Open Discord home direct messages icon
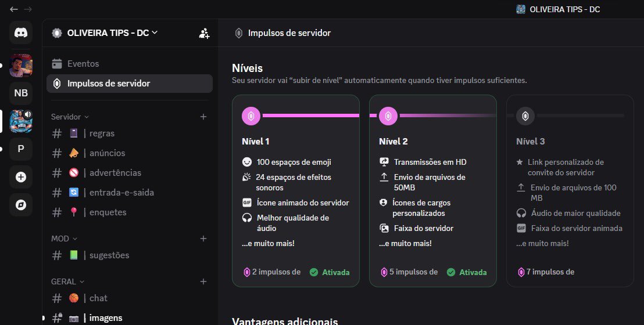 (21, 32)
